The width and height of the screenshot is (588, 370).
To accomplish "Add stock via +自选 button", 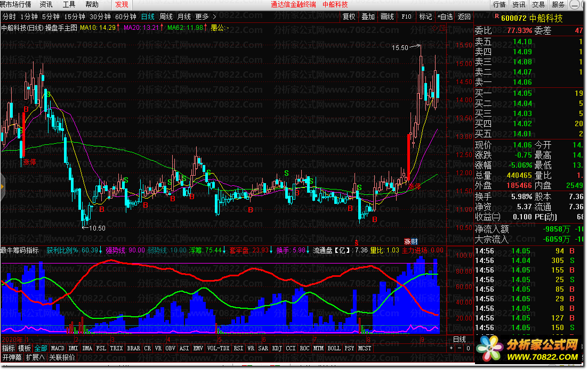I will coord(445,17).
